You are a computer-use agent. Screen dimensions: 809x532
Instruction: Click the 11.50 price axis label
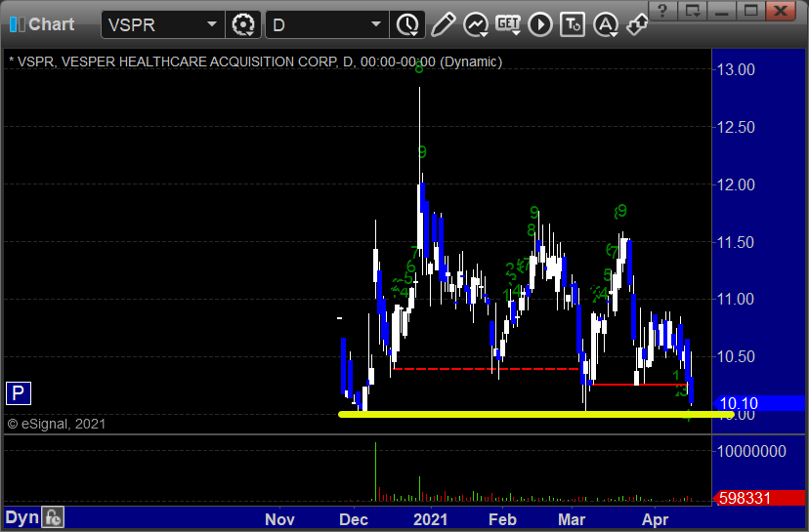737,242
